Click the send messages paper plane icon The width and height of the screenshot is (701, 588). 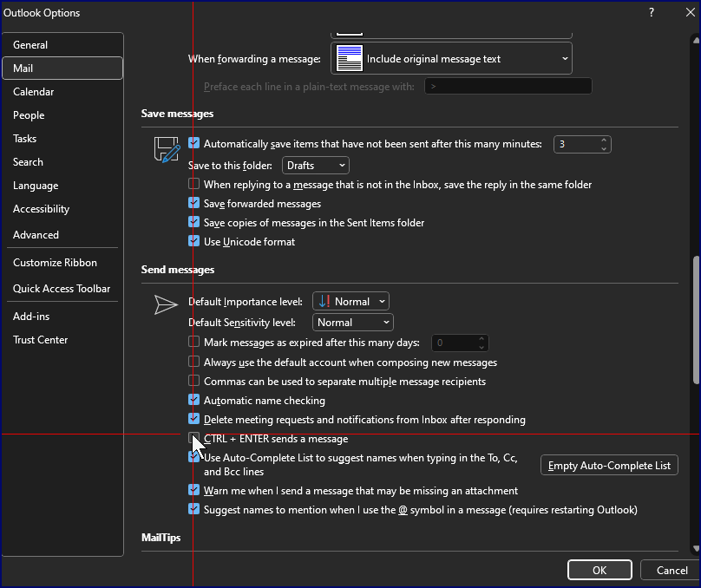coord(166,304)
